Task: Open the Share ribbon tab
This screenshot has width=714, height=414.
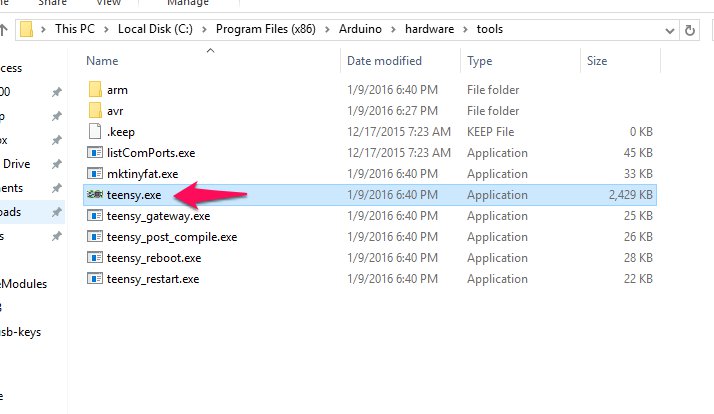Action: click(x=52, y=3)
